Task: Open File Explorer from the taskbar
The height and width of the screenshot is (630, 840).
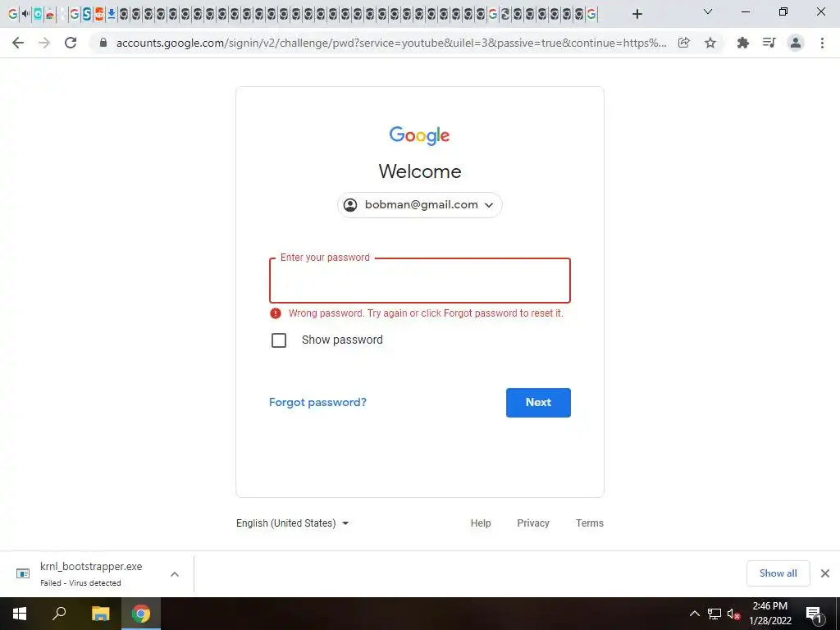Action: click(100, 614)
